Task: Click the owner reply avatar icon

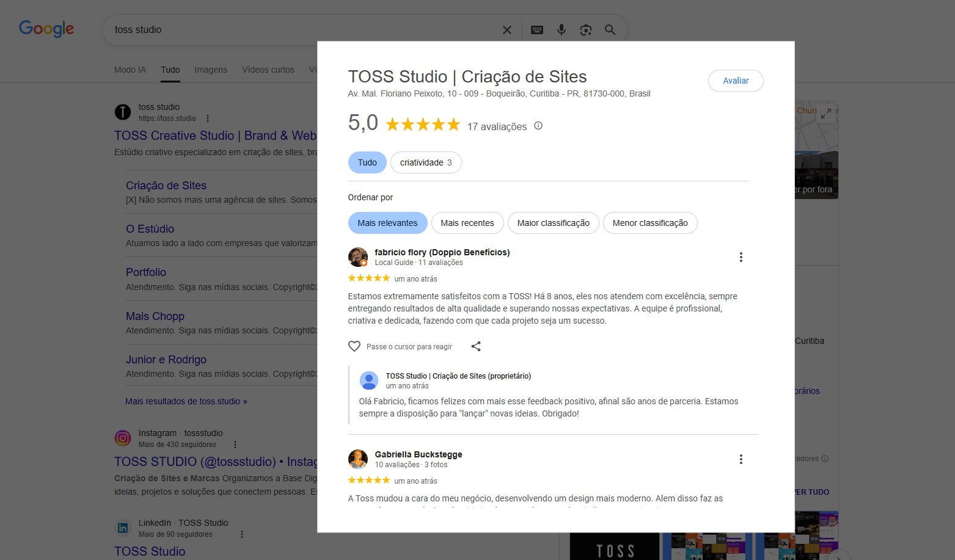Action: click(369, 380)
